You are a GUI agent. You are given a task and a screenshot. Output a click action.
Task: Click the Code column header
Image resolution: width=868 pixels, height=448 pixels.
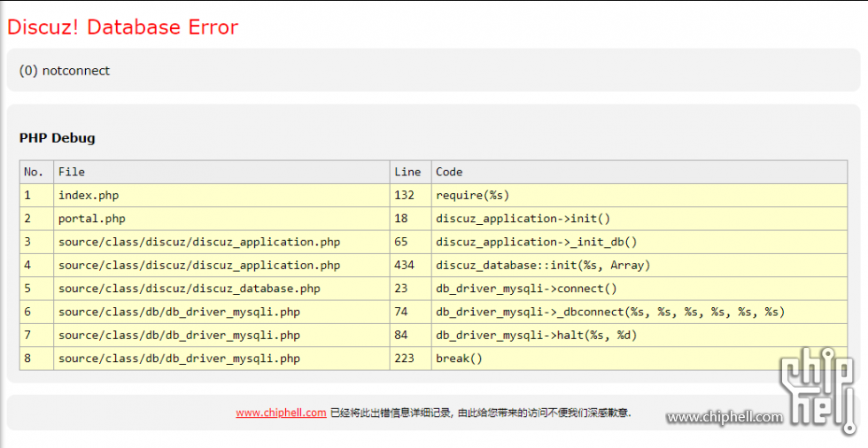click(x=639, y=172)
